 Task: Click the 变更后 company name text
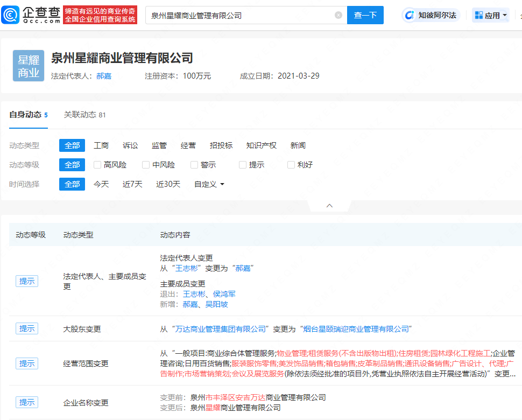[x=235, y=408]
